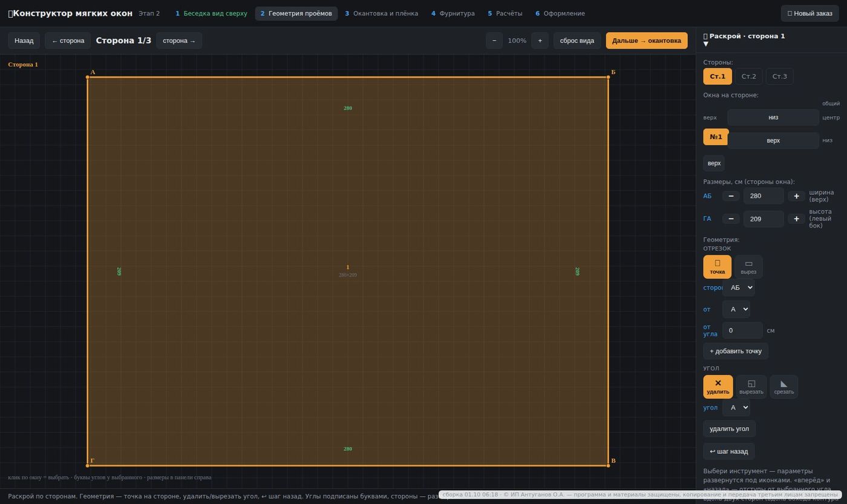
Task: Go to the 'Фурнитура' step tab
Action: point(453,13)
